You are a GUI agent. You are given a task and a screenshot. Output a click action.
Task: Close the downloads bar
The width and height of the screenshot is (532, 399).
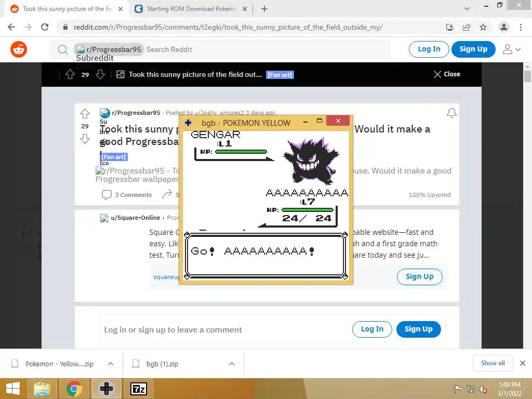(x=523, y=363)
